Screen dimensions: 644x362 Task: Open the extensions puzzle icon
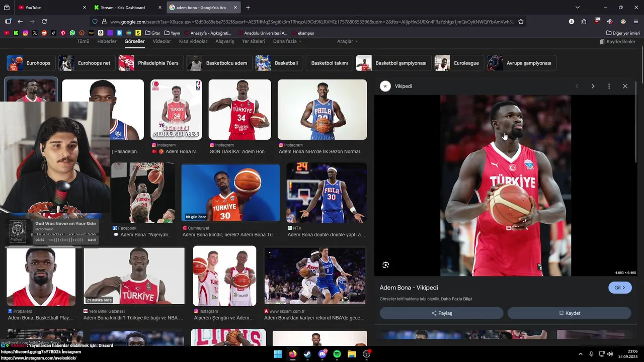point(584,22)
